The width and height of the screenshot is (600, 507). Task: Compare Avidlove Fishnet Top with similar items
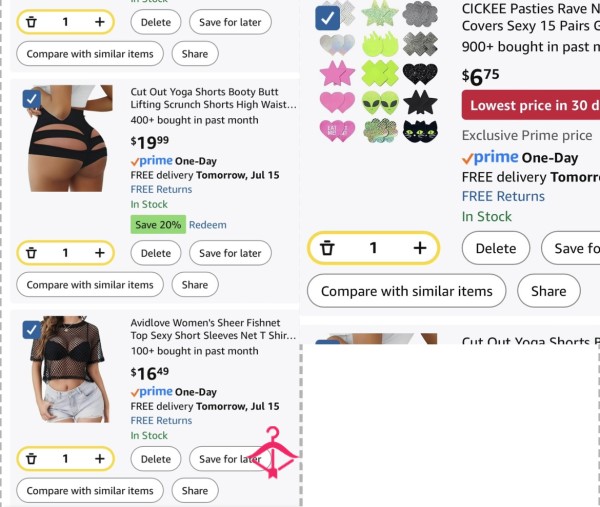tap(90, 491)
